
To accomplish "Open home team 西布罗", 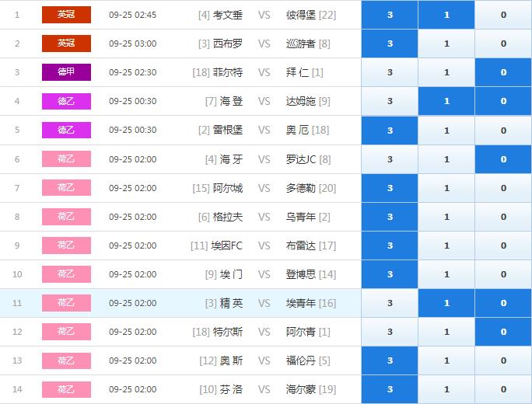I will pyautogui.click(x=227, y=44).
